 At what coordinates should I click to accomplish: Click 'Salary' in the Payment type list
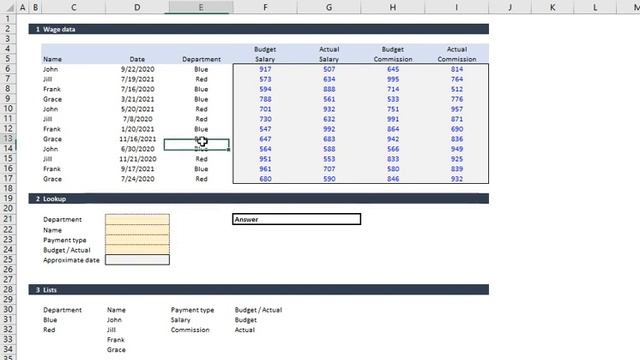[180, 320]
